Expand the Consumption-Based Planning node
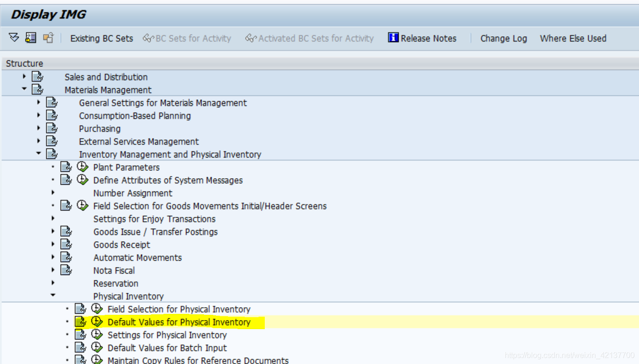Screen dimensions: 639x364 point(38,115)
